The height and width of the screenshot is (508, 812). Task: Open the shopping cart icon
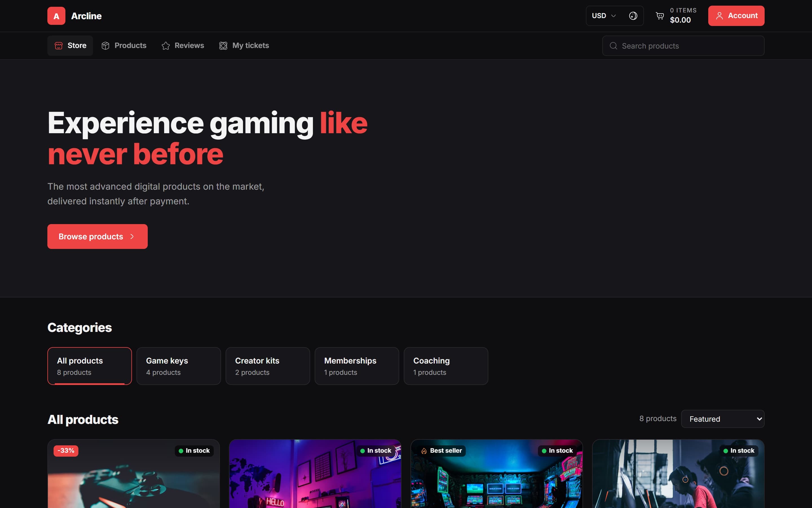pos(660,16)
